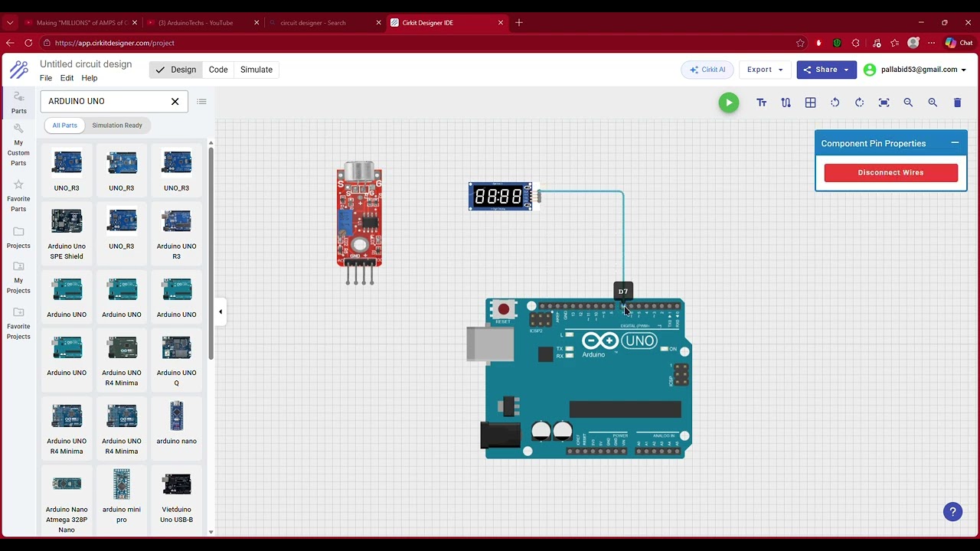Fit circuit to screen

pos(884,103)
